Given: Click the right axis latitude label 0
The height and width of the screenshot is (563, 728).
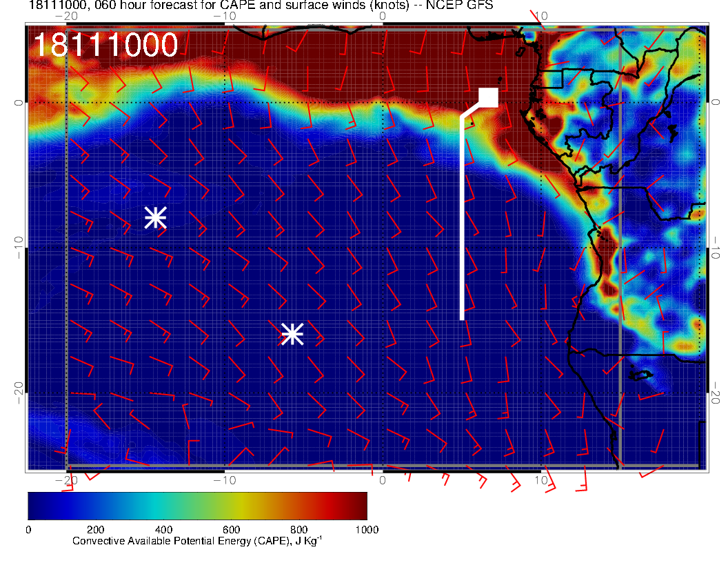Looking at the screenshot, I should click(715, 102).
